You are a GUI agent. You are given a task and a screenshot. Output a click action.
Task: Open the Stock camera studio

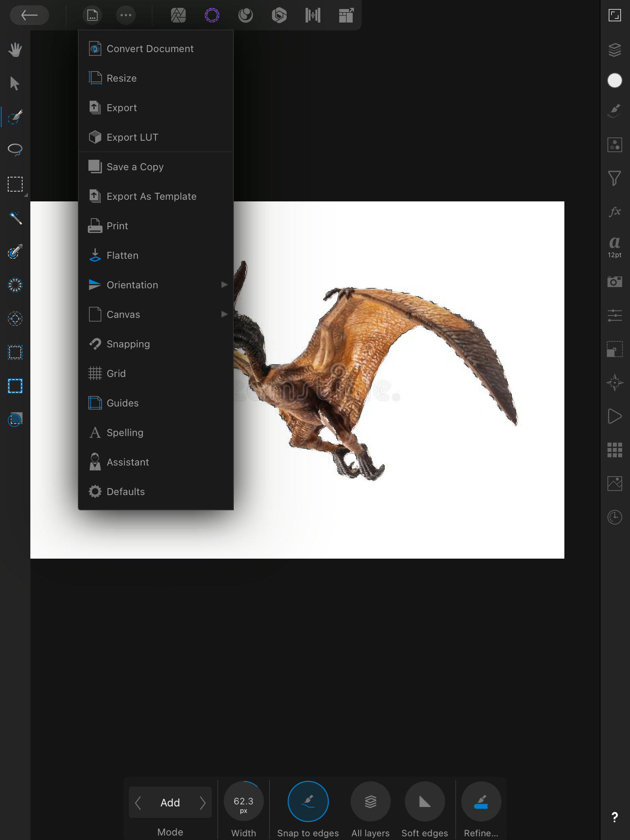pos(615,282)
